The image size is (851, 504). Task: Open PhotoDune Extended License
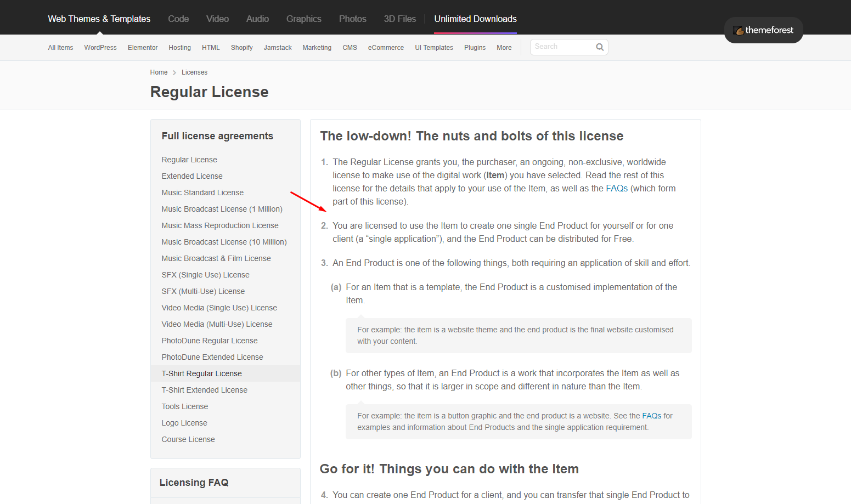click(x=212, y=357)
